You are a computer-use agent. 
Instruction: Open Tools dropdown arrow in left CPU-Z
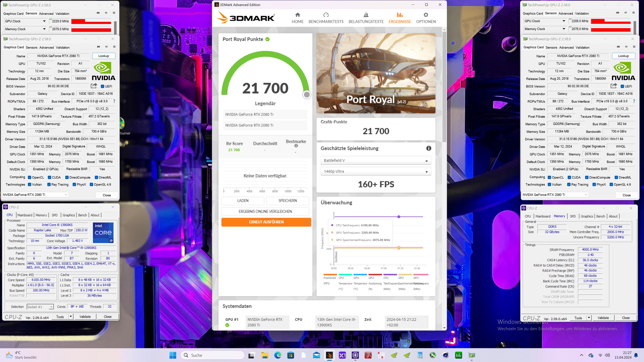click(x=71, y=317)
